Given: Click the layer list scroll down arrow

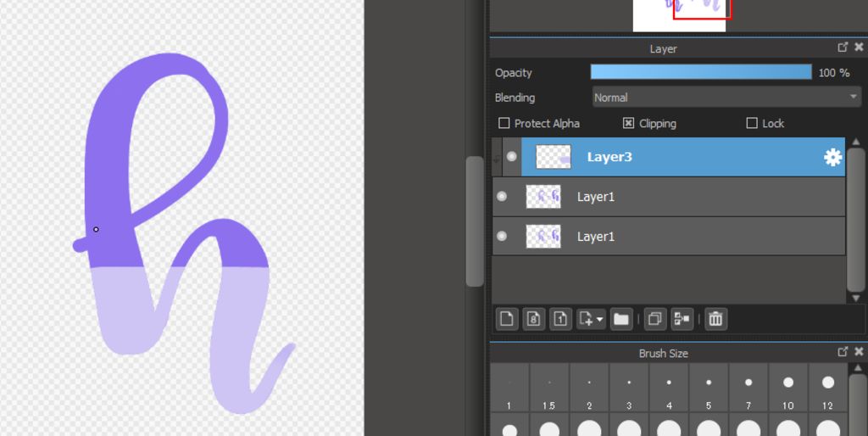Looking at the screenshot, I should tap(856, 298).
